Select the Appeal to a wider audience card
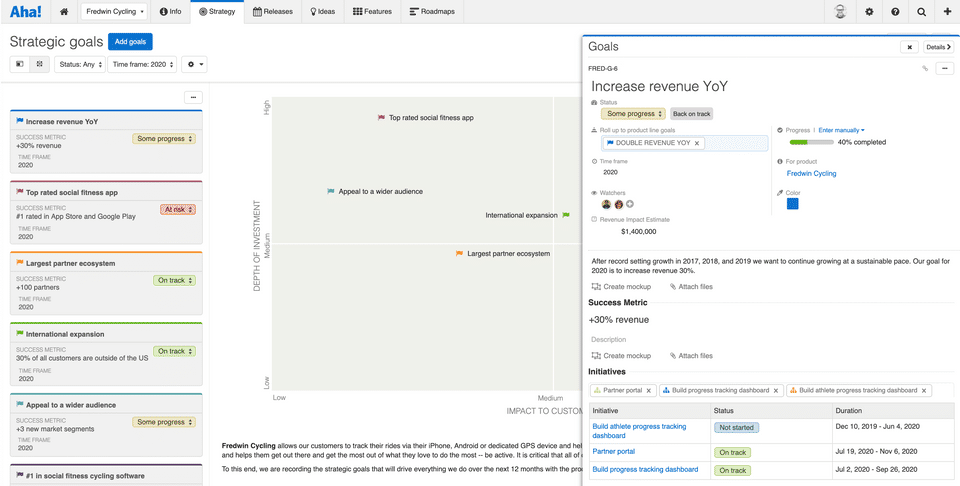Viewport: 960px width, 486px height. click(106, 425)
